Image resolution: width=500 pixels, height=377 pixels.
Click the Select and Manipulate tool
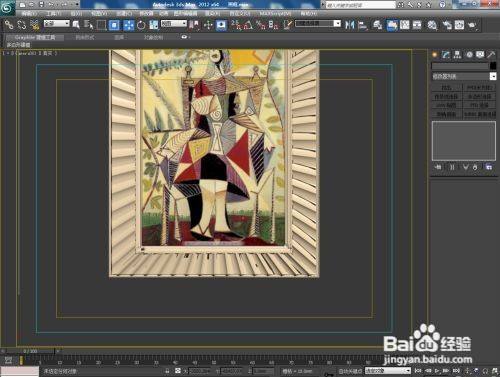[208, 25]
